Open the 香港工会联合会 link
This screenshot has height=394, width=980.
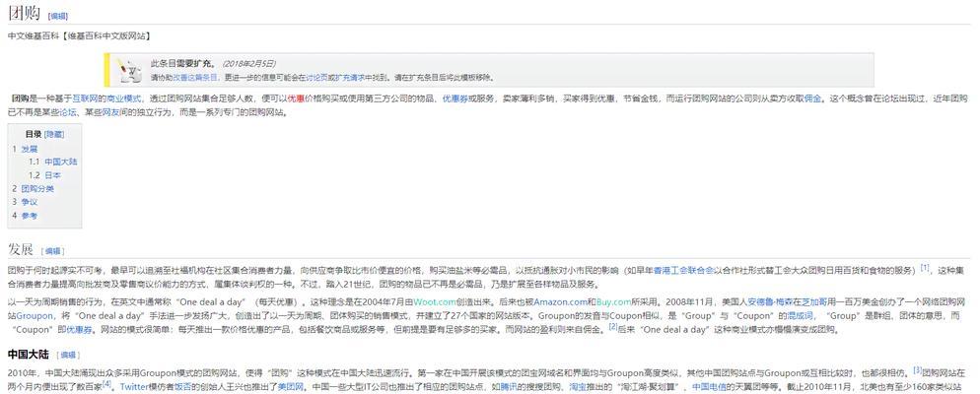point(683,270)
